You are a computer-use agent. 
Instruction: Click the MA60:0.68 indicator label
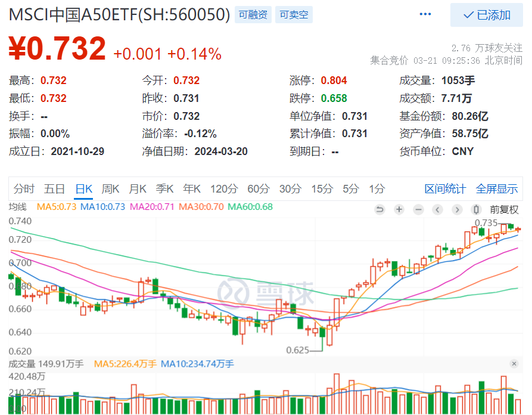(x=250, y=206)
